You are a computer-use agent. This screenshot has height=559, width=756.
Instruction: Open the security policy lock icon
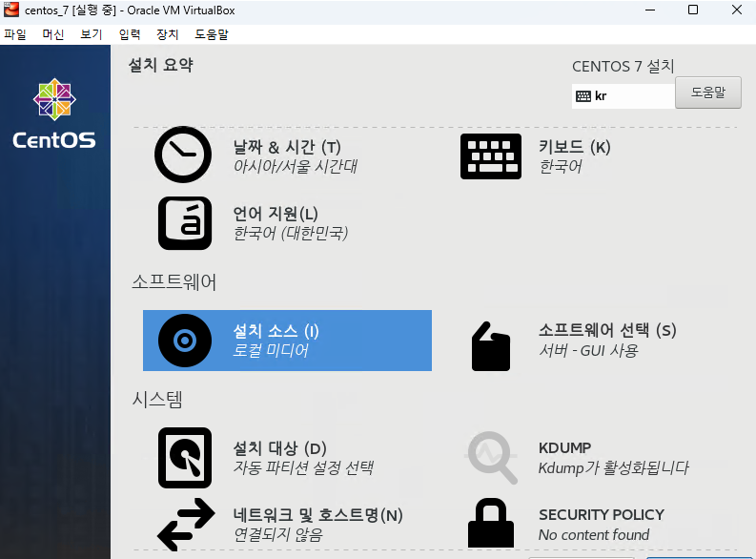point(490,523)
